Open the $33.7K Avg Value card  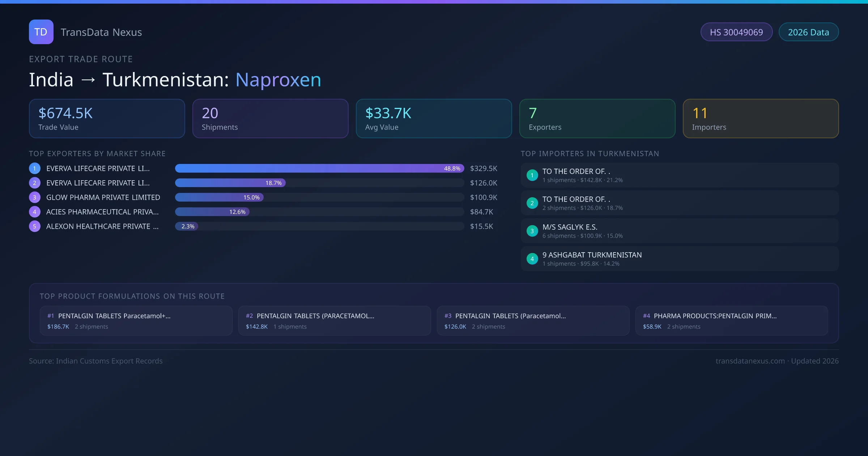click(434, 119)
